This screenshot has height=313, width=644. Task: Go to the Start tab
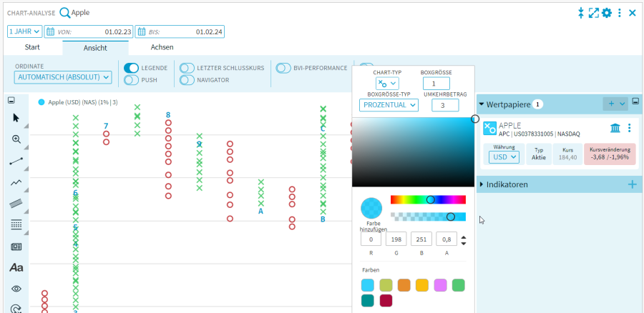pyautogui.click(x=32, y=47)
